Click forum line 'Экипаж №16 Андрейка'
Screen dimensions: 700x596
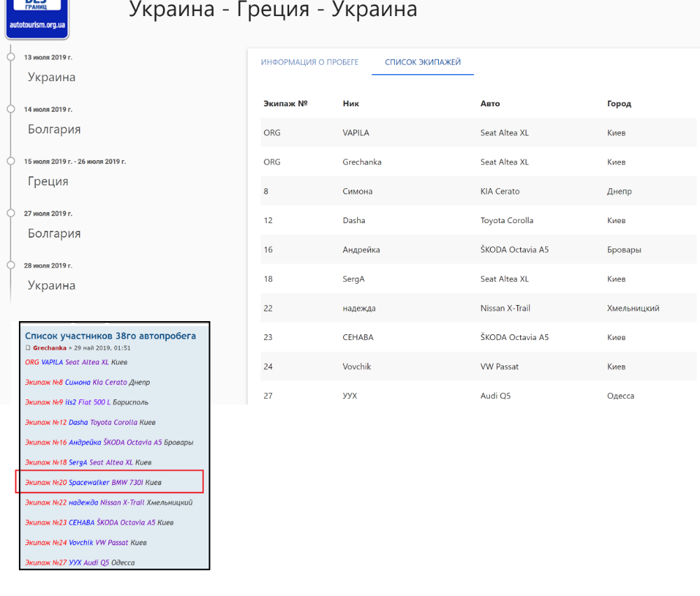(x=109, y=443)
